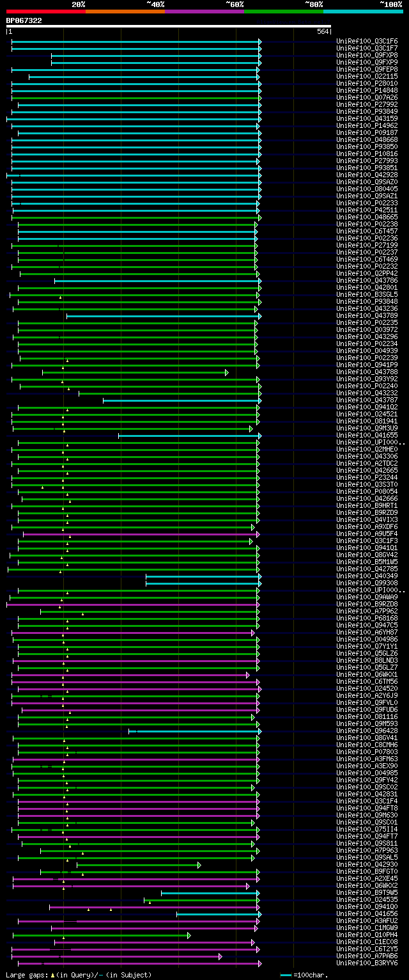Choose entry UniRef100_P02233

[367, 203]
